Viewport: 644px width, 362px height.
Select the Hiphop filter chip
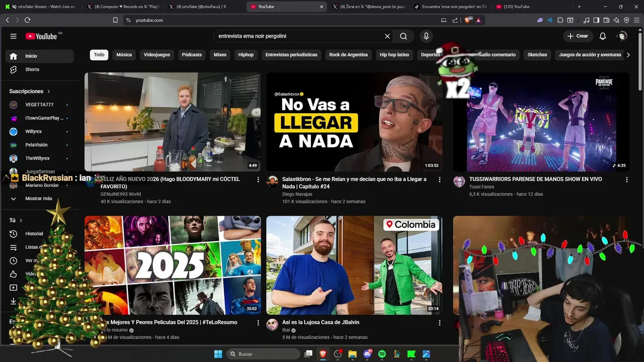coord(246,55)
